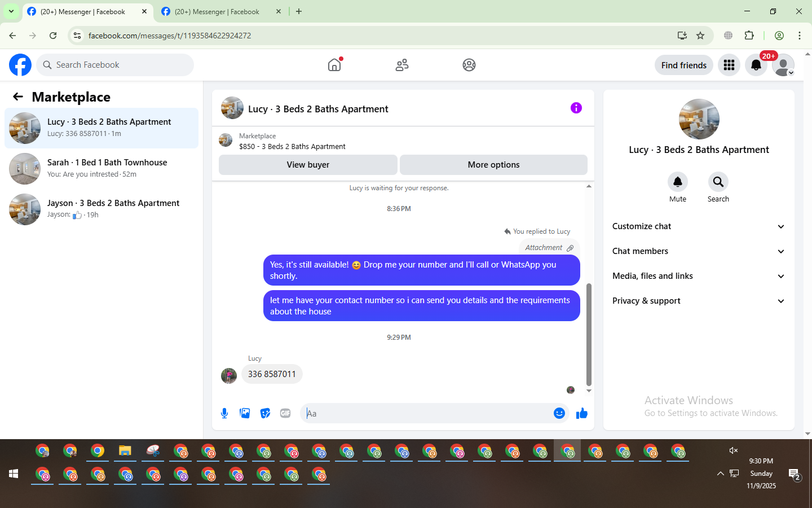Open the tab search dropdown arrow in Chrome
812x508 pixels.
11,11
